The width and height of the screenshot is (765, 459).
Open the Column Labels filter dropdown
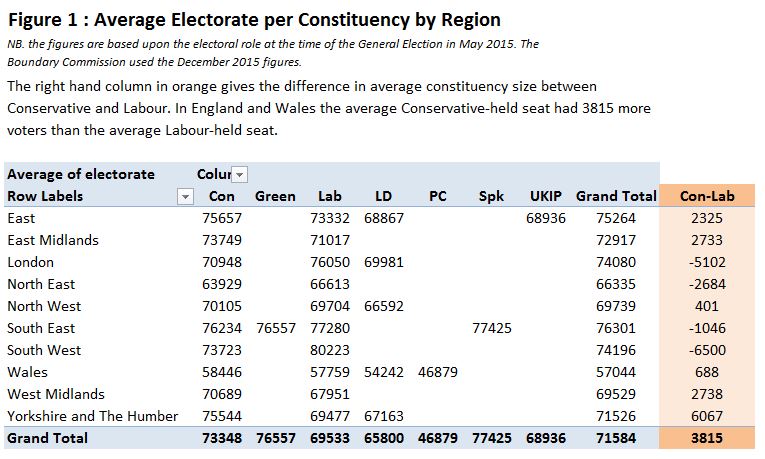pos(239,174)
